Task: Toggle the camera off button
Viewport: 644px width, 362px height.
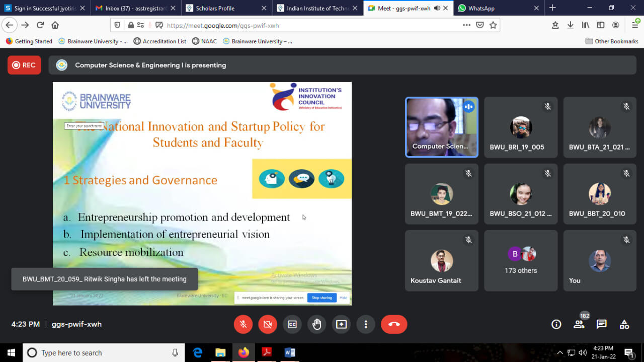Action: coord(268,324)
